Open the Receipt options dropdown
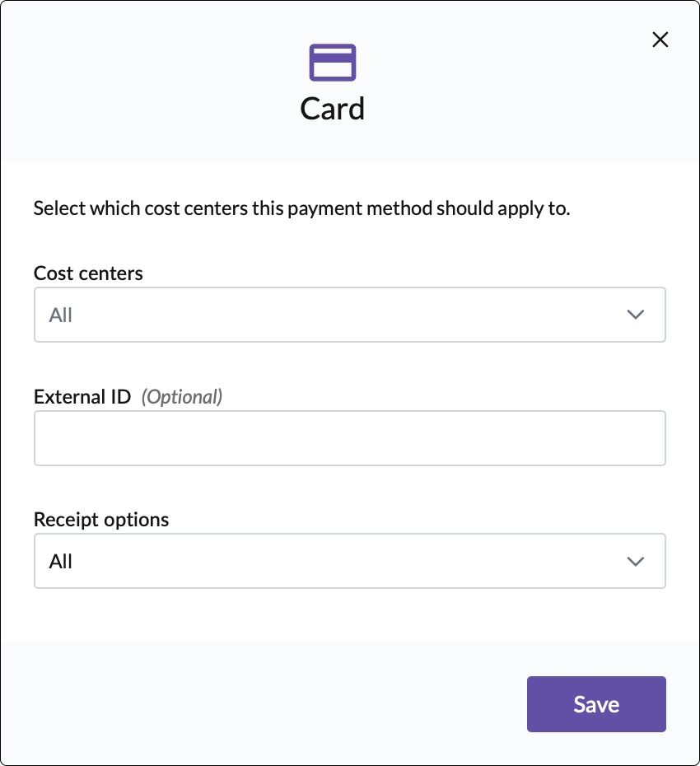This screenshot has width=700, height=766. pyautogui.click(x=349, y=561)
